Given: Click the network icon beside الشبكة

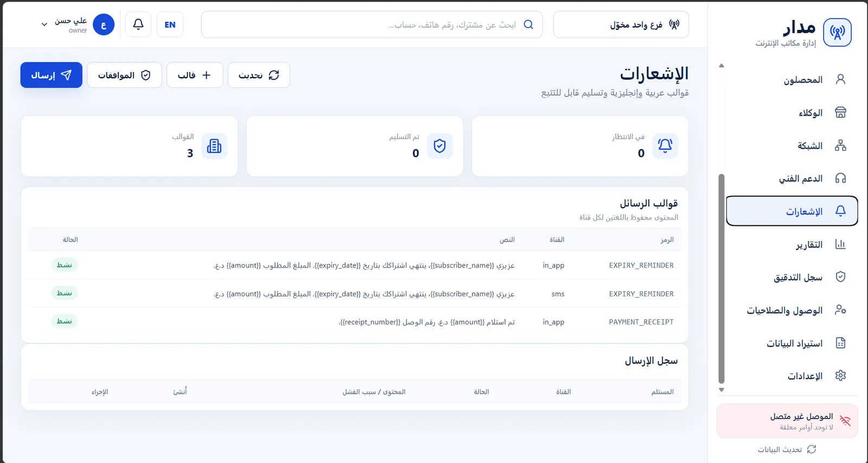Looking at the screenshot, I should pos(840,145).
